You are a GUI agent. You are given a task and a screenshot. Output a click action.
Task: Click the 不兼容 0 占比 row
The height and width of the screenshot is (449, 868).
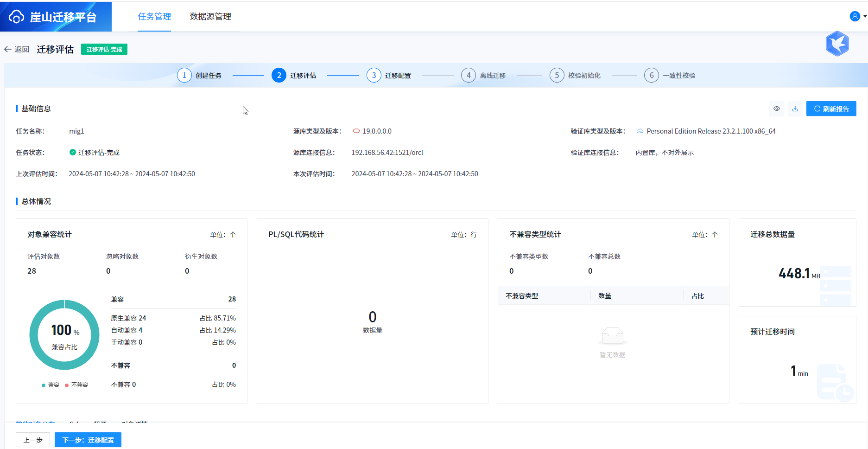pos(173,385)
